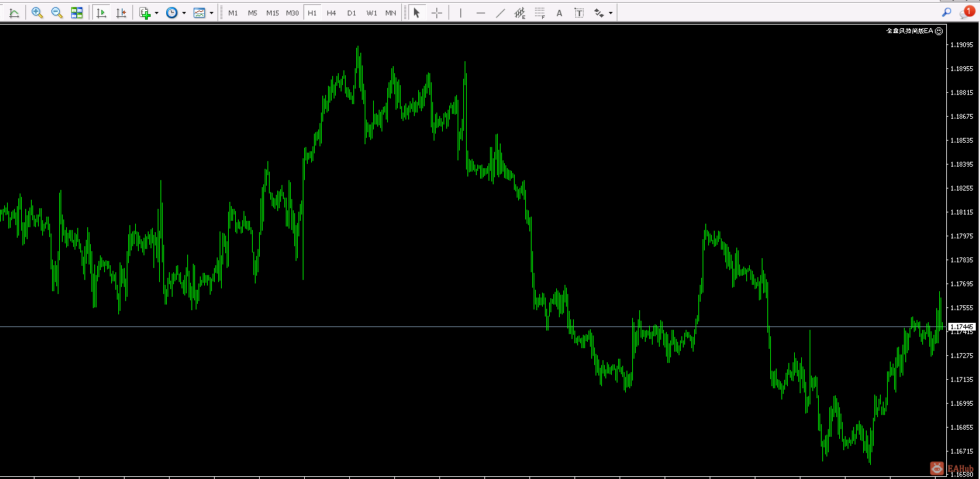Open the Templates icon
The width and height of the screenshot is (980, 479).
click(199, 13)
